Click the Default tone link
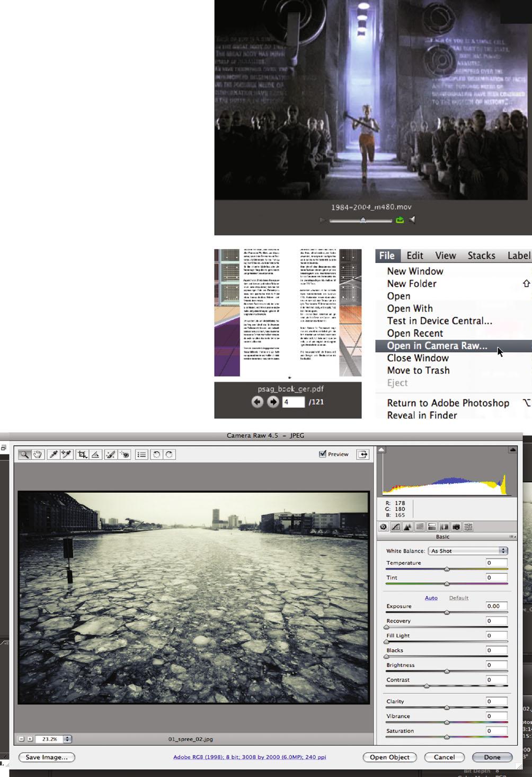Image resolution: width=532 pixels, height=777 pixels. 459,598
